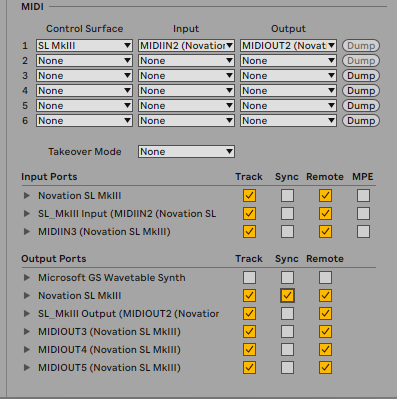Open Output dropdown in row 3

click(x=288, y=76)
